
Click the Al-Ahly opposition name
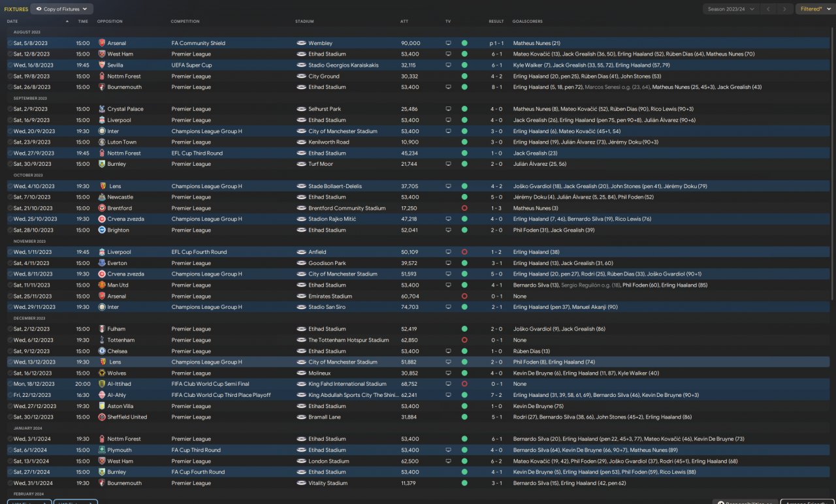117,395
